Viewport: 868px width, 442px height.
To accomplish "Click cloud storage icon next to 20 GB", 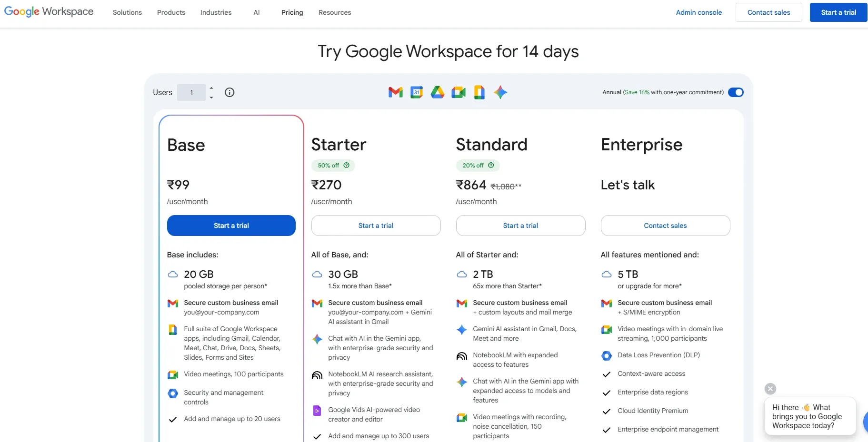I will pos(173,275).
